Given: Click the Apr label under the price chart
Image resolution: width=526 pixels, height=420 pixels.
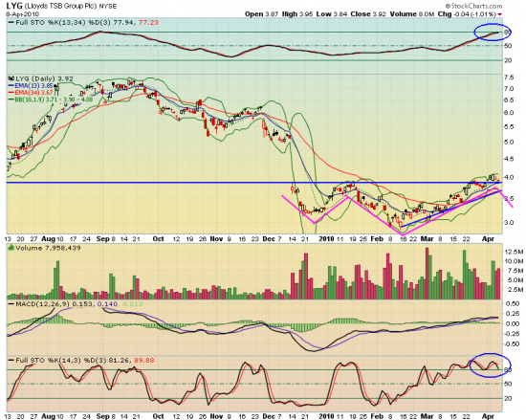Looking at the screenshot, I should click(488, 239).
